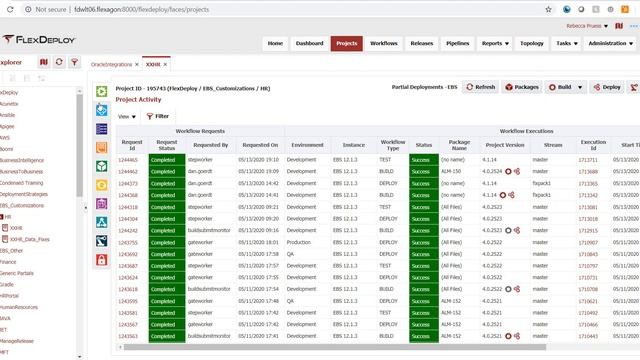The height and width of the screenshot is (360, 640).
Task: Collapse the explorer panel splitter arrow
Action: pyautogui.click(x=85, y=208)
